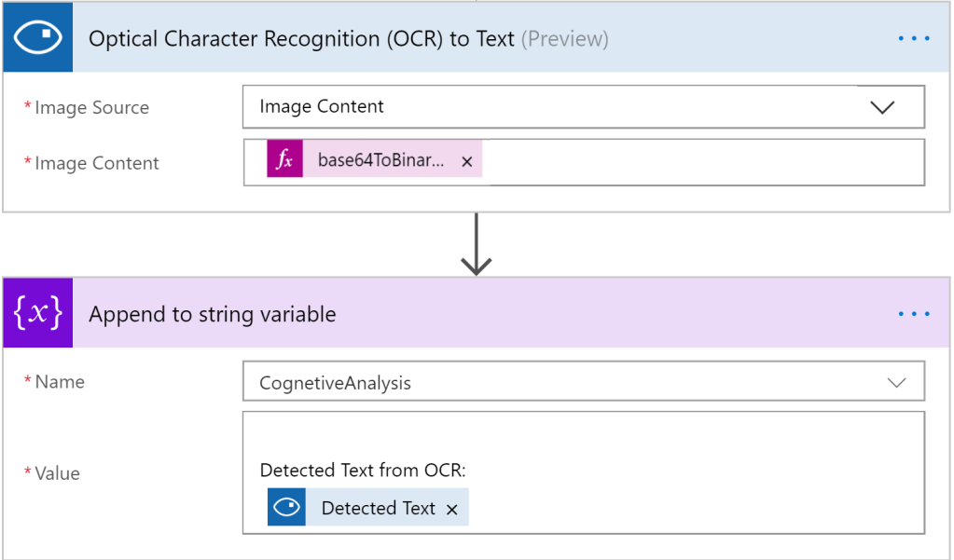Open the ellipsis menu on the OCR action

click(x=914, y=37)
